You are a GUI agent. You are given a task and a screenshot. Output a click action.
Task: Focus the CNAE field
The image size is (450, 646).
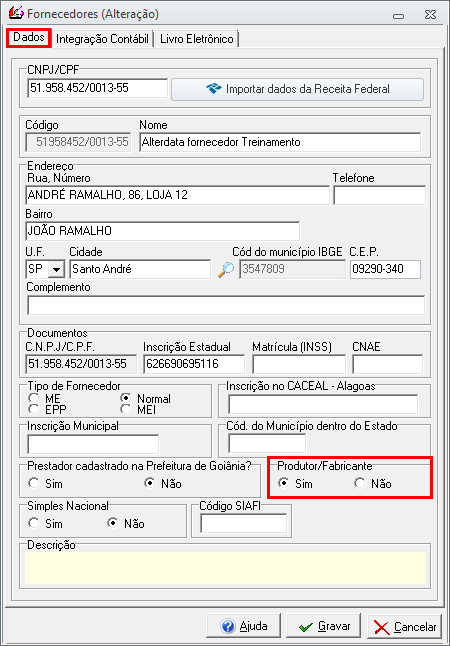(388, 364)
